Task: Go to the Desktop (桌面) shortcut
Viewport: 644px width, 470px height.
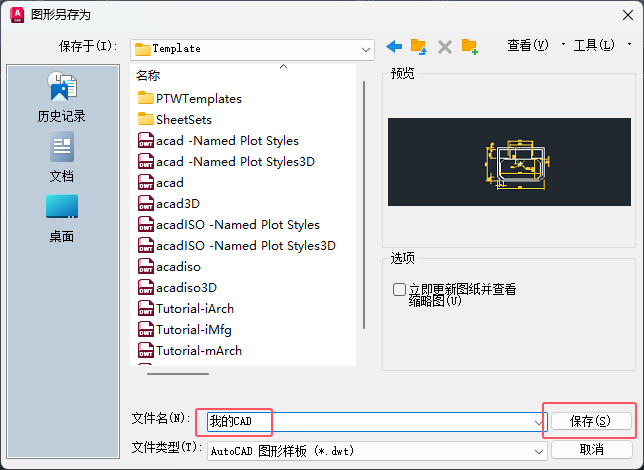Action: coord(62,219)
